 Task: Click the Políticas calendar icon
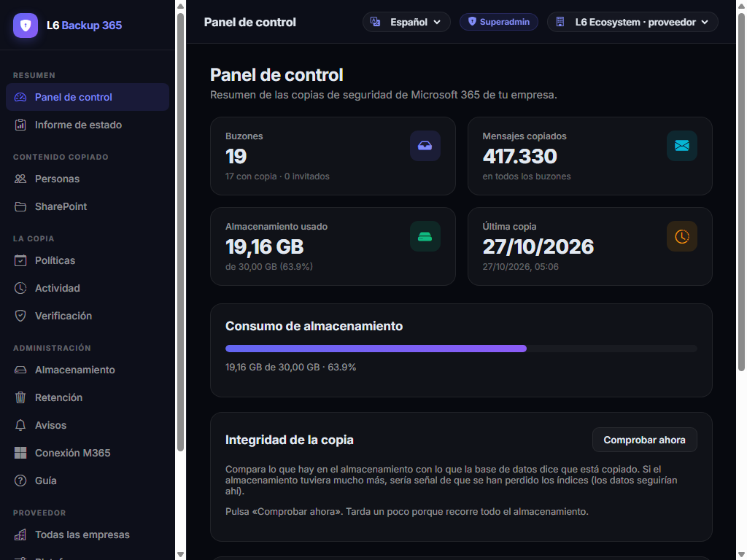(20, 260)
